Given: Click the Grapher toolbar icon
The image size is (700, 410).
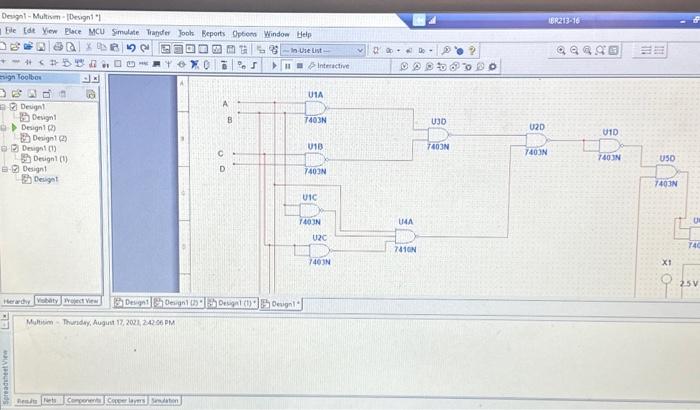Looking at the screenshot, I should coord(217,49).
